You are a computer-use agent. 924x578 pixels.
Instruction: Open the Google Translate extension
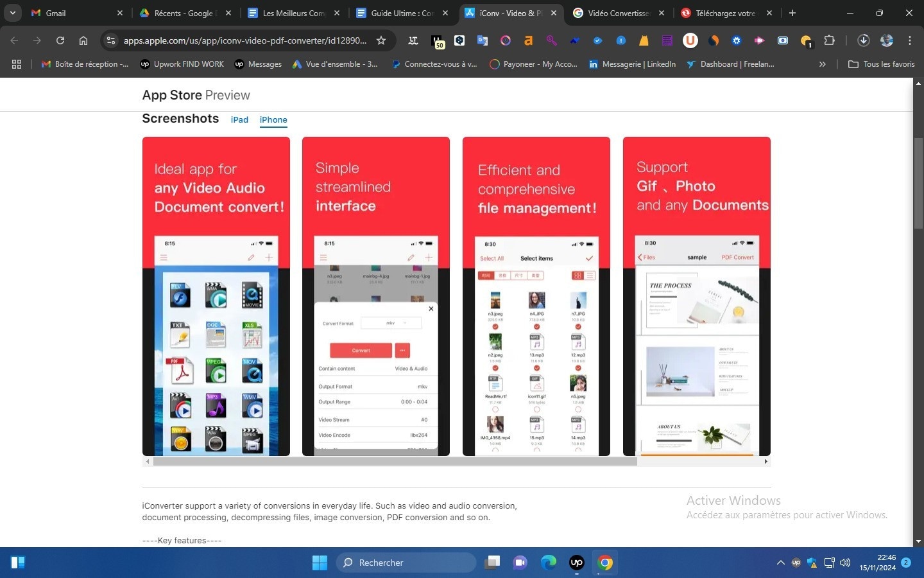[483, 40]
